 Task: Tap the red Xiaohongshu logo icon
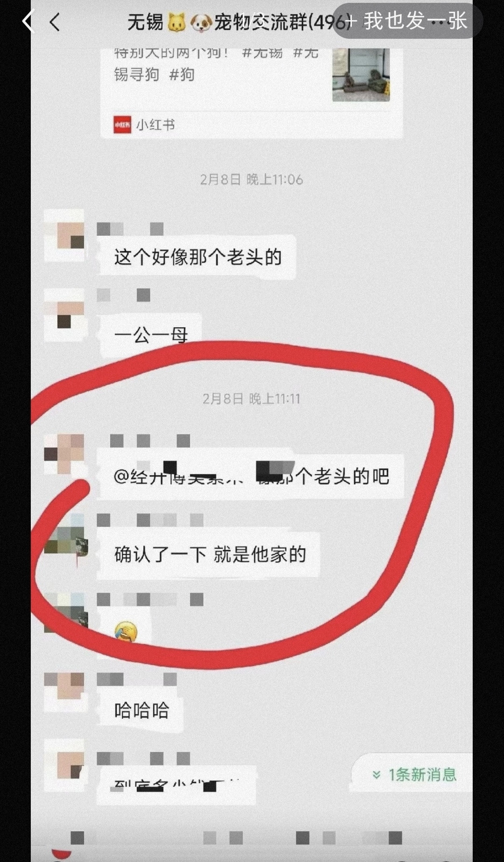point(122,125)
